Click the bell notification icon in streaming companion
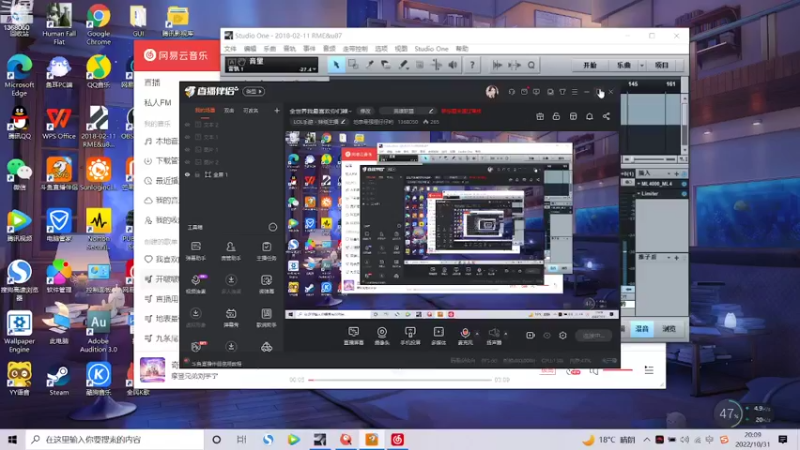 [x=589, y=116]
